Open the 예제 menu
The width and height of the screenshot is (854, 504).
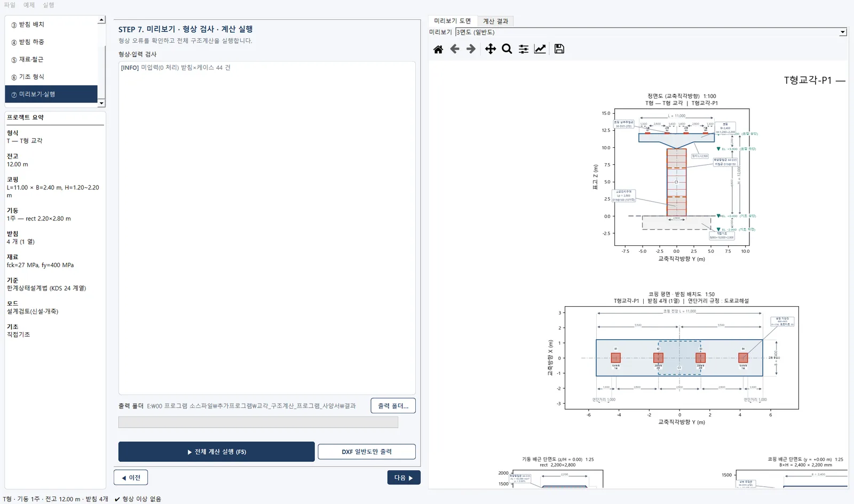(x=29, y=5)
